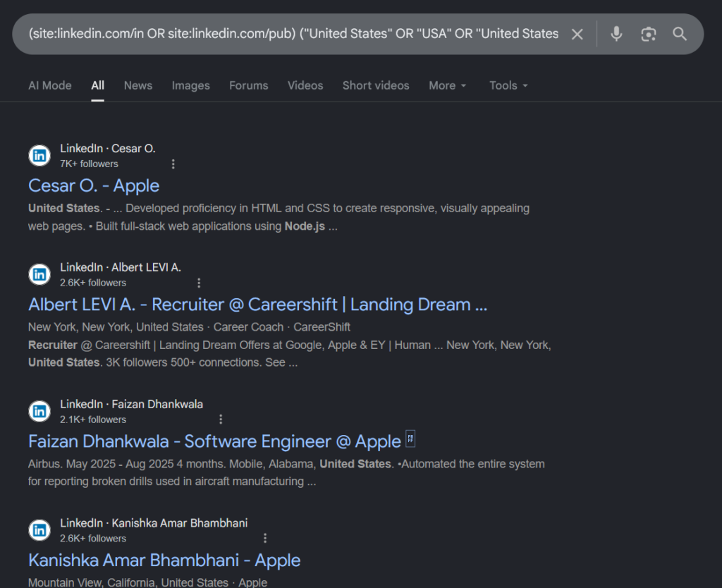Screen dimensions: 722x588
Task: Click LinkedIn favicon for Cesar O. result
Action: point(39,156)
